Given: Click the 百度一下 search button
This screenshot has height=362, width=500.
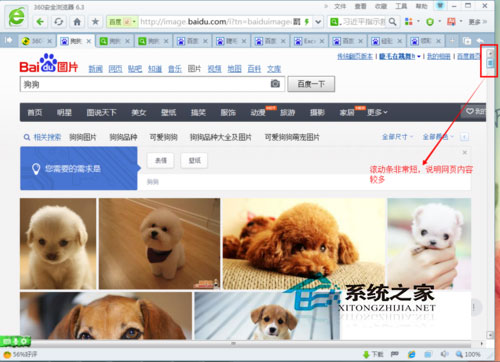Looking at the screenshot, I should point(311,84).
